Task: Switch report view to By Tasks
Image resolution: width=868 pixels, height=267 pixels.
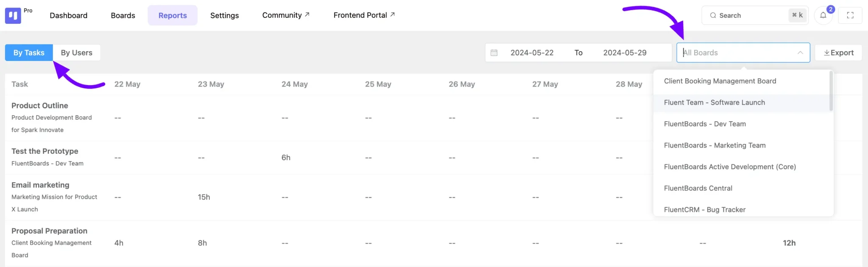Action: pos(29,53)
